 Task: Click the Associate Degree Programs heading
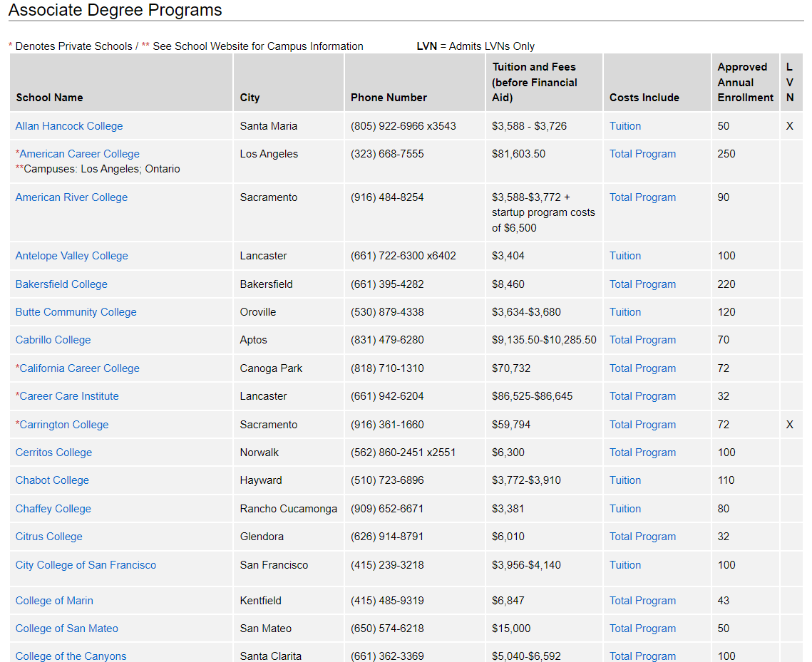115,10
